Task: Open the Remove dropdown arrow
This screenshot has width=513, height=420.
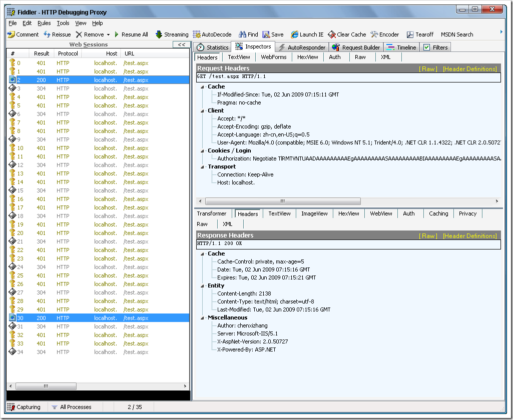Action: (x=108, y=34)
